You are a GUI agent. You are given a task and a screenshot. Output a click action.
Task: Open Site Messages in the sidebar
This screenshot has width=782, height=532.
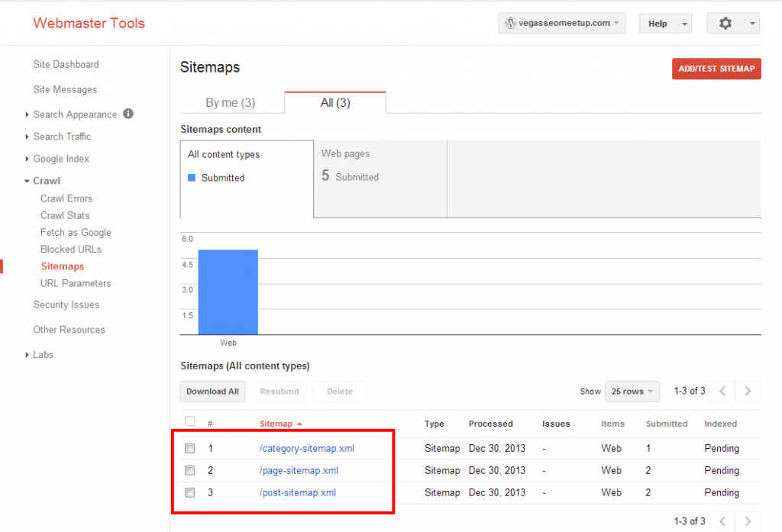click(x=65, y=90)
